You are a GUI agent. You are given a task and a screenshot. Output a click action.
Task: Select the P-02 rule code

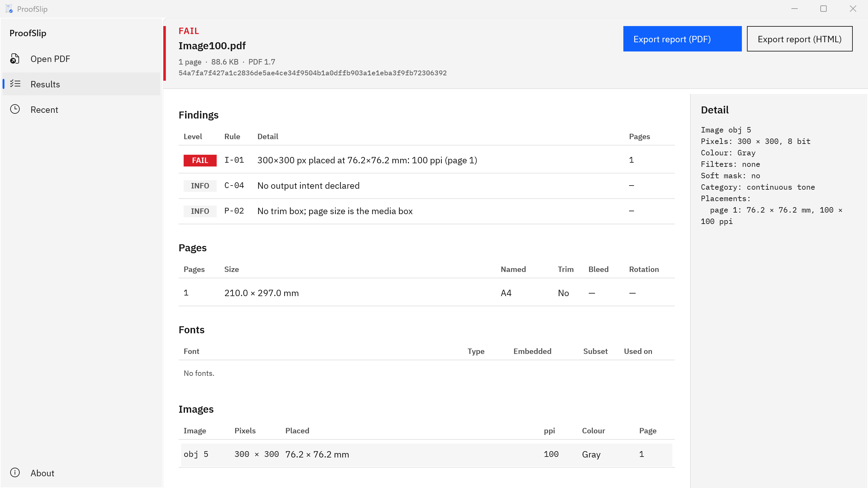(234, 211)
